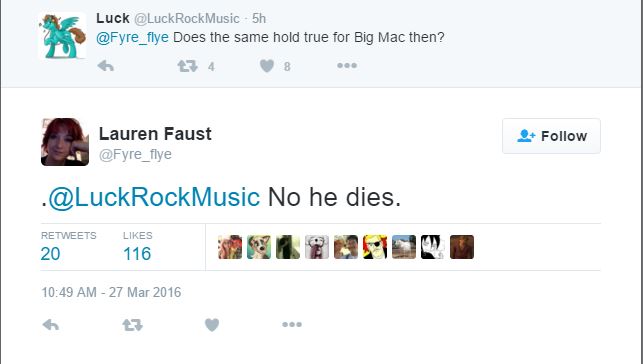Like Luck's tweet with heart icon

pyautogui.click(x=267, y=66)
